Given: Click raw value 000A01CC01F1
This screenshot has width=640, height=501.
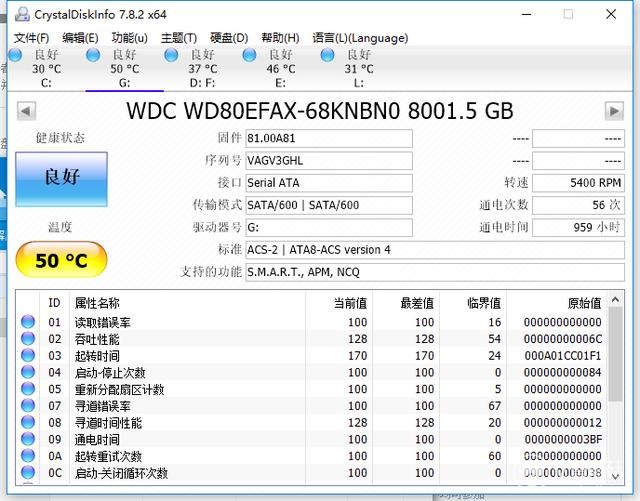Looking at the screenshot, I should point(563,356).
